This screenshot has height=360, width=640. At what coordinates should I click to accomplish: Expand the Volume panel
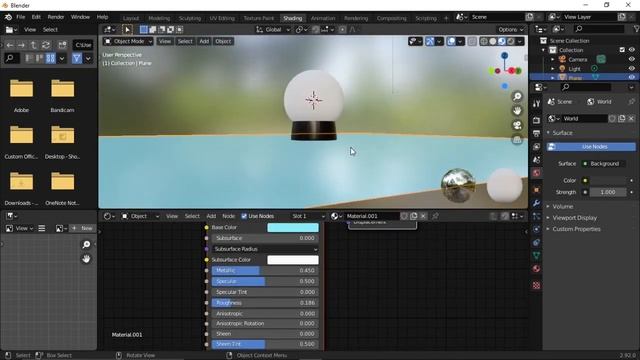click(562, 207)
